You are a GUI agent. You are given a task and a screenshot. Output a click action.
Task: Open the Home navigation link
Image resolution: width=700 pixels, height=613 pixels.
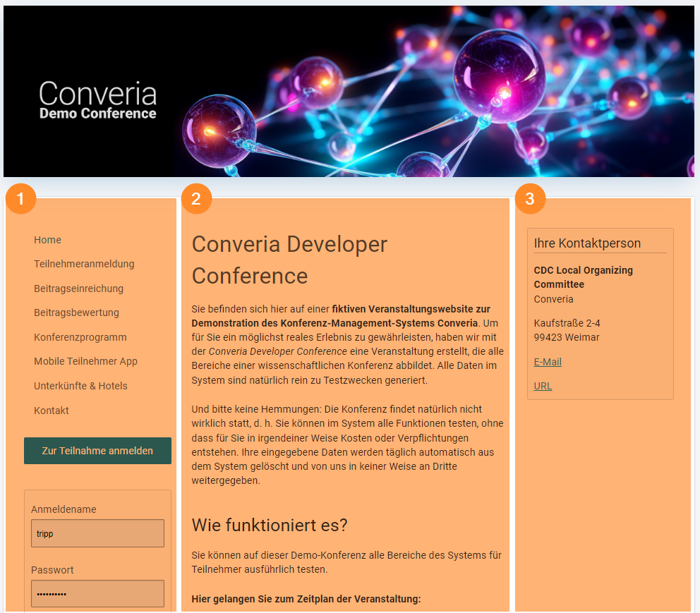(48, 240)
